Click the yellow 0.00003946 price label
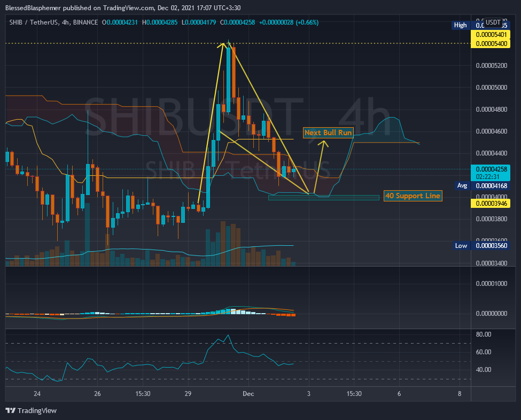This screenshot has width=521, height=420. tap(491, 204)
